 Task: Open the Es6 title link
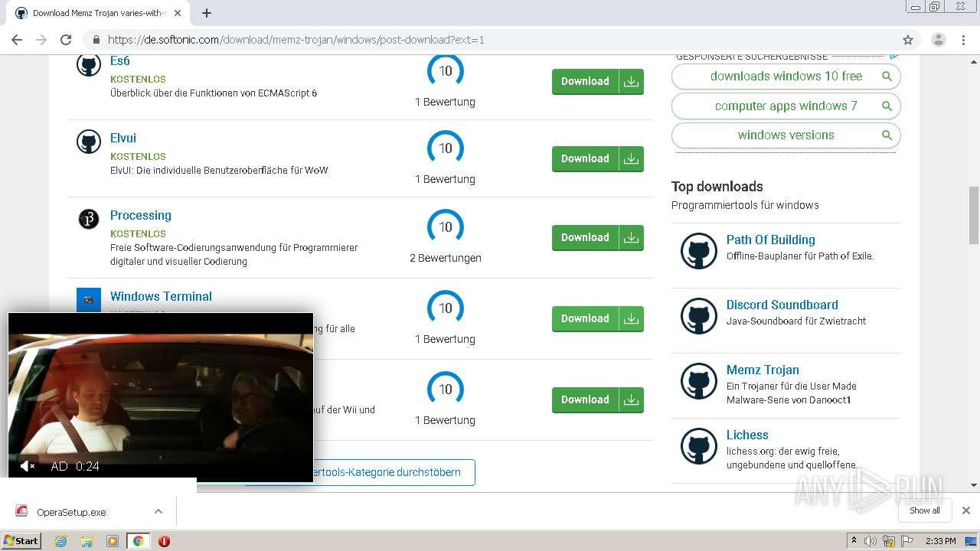(x=120, y=60)
